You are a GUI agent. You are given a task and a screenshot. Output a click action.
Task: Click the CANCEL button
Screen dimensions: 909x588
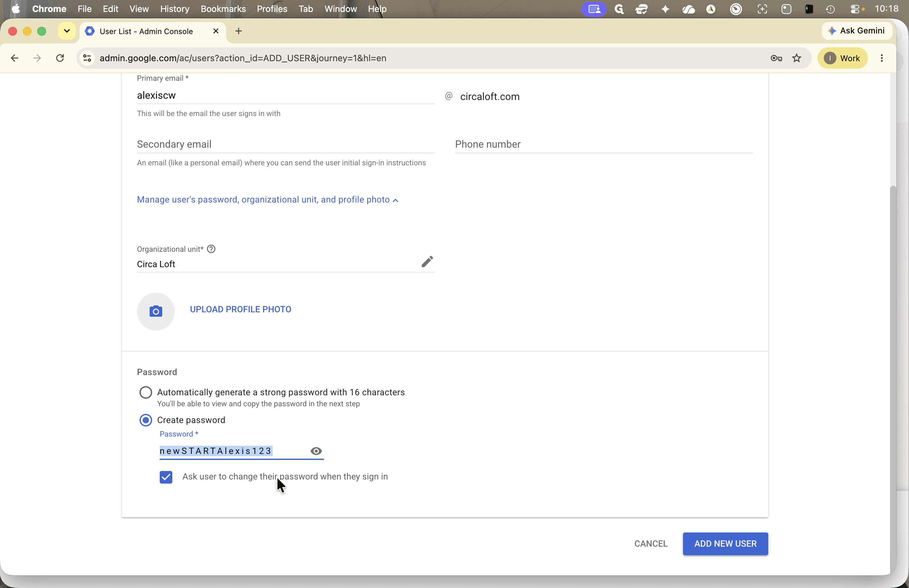click(x=651, y=544)
